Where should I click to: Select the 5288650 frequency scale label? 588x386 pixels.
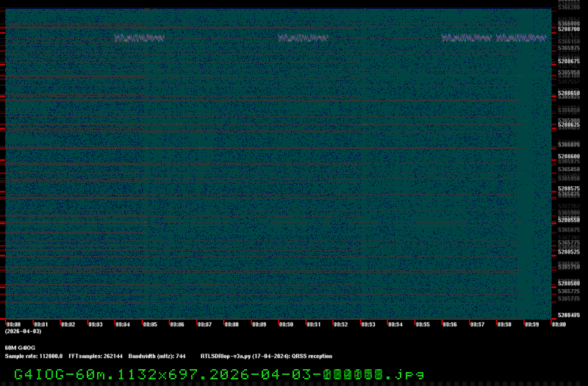click(x=569, y=93)
